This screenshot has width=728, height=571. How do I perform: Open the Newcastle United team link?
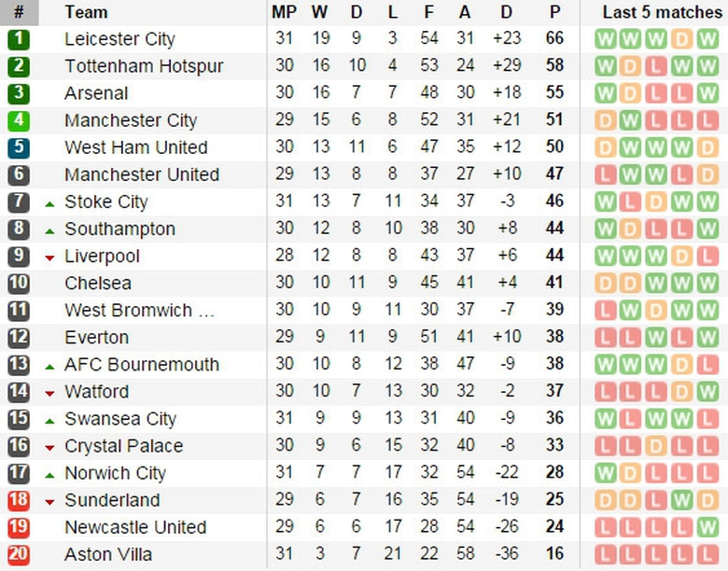(135, 527)
